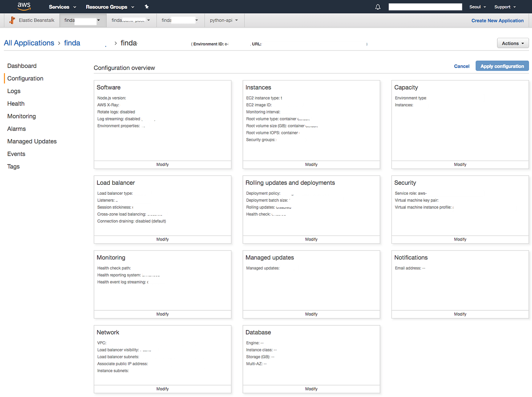Viewport: 532px width, 397px height.
Task: Modify Rolling updates and deployments card
Action: pyautogui.click(x=311, y=239)
